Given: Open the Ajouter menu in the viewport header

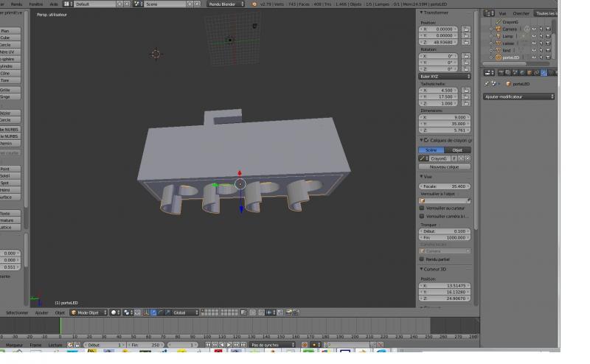Looking at the screenshot, I should 42,312.
